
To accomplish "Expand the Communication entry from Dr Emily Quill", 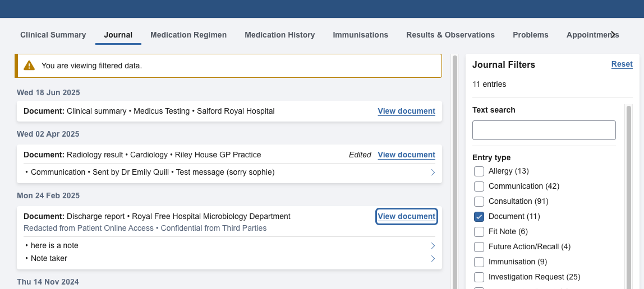I will pos(433,173).
